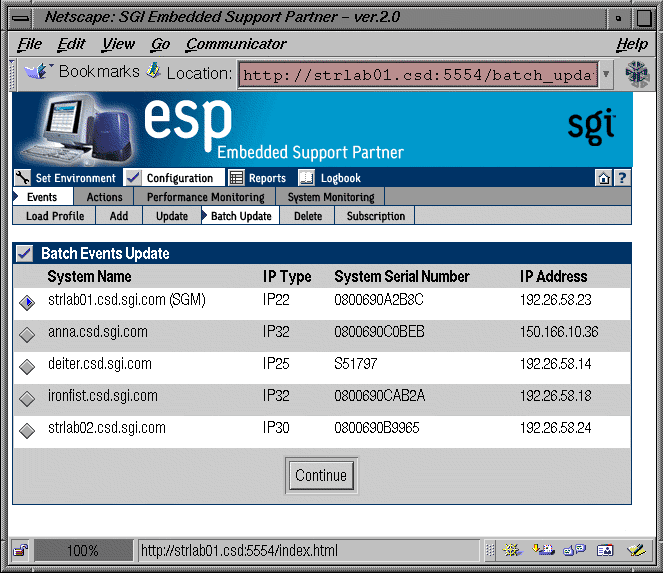Select deiter.csd.sgi.com radio button
The width and height of the screenshot is (663, 573).
pyautogui.click(x=27, y=367)
